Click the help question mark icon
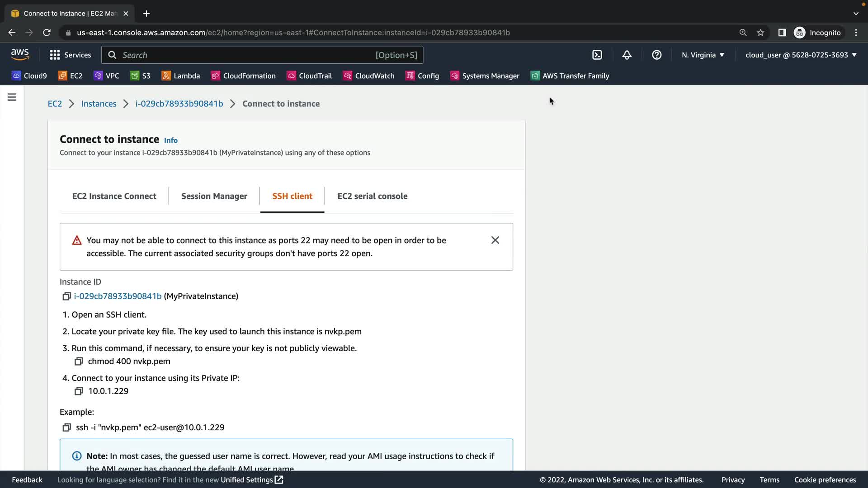The image size is (868, 488). (656, 55)
